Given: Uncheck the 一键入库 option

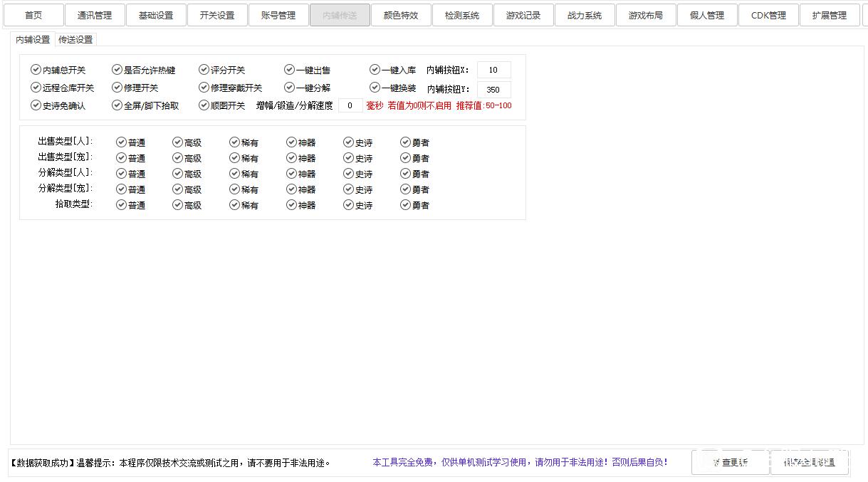Looking at the screenshot, I should 393,70.
